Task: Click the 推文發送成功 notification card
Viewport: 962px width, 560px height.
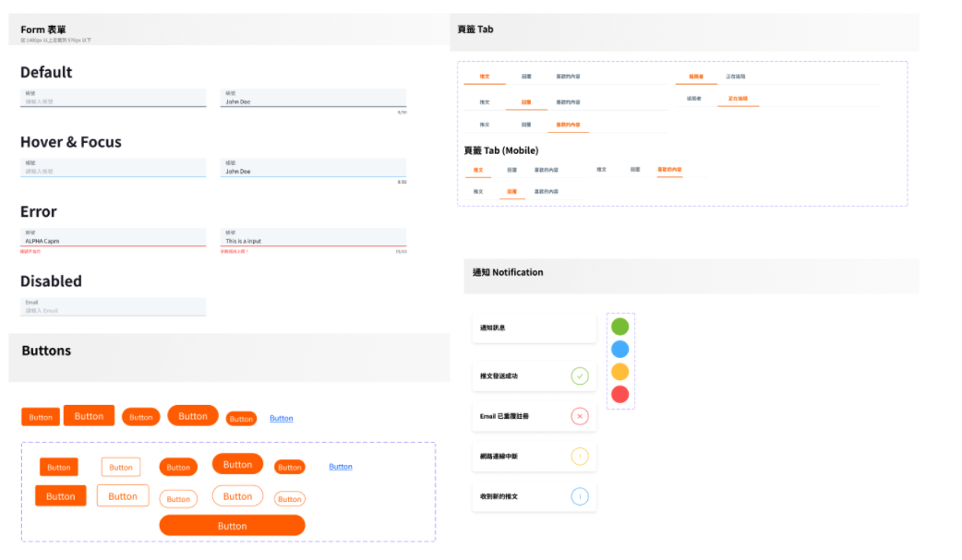Action: click(534, 376)
